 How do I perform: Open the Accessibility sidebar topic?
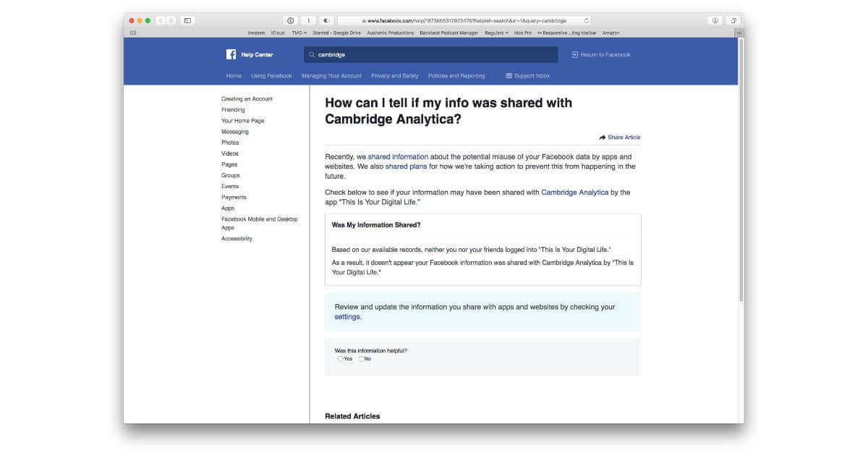(237, 239)
